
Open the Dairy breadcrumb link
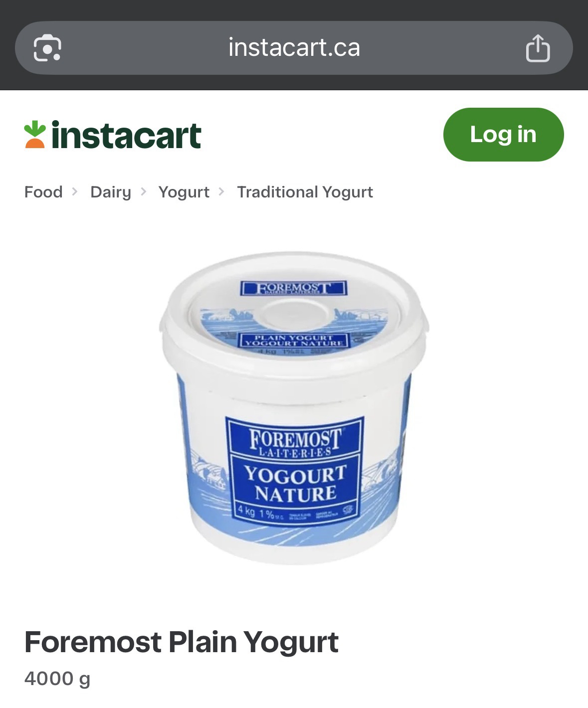(x=111, y=192)
